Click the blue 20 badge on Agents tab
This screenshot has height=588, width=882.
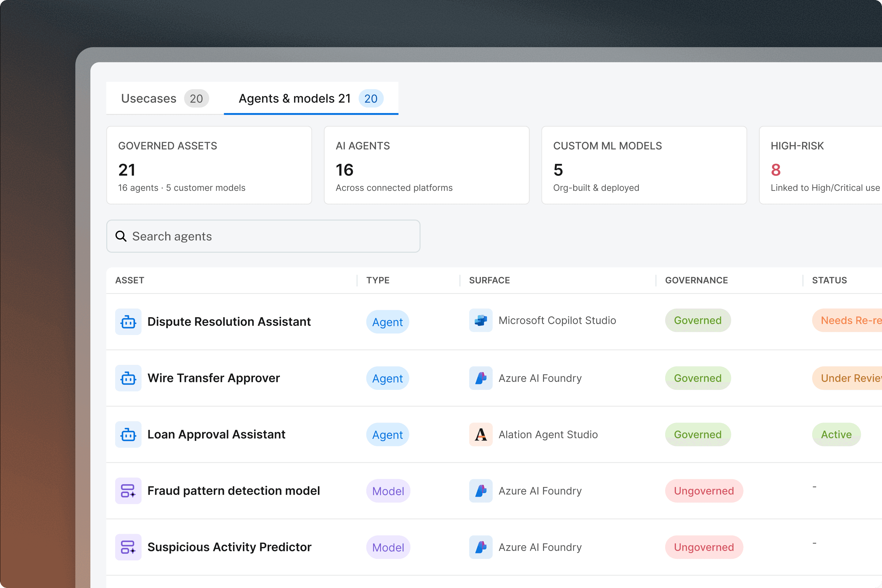[x=371, y=99]
